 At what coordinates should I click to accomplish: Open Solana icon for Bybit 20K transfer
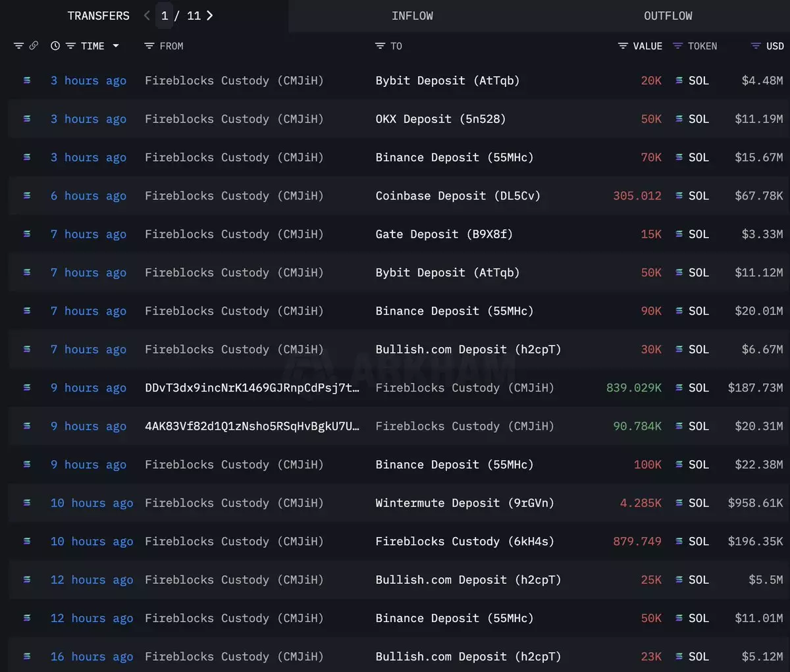pyautogui.click(x=27, y=80)
